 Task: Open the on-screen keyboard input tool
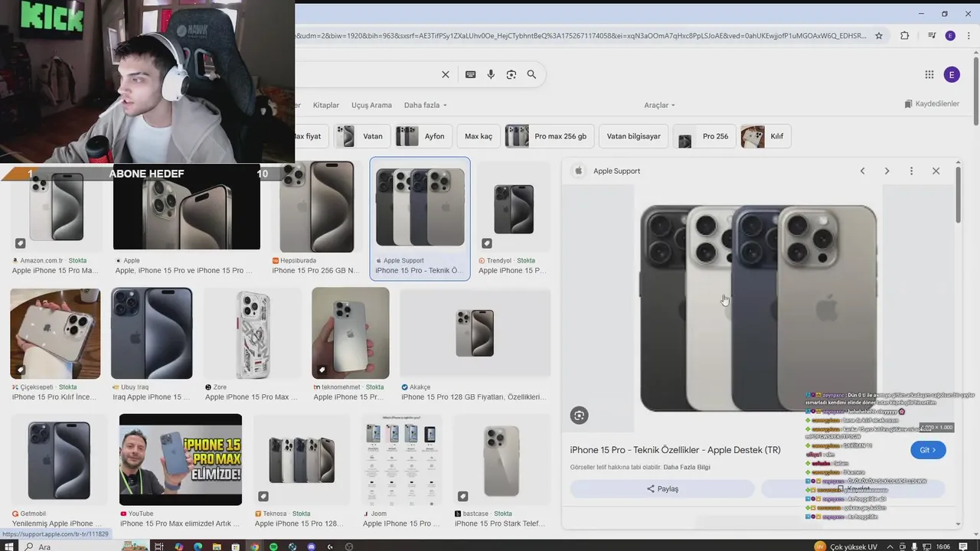[x=470, y=74]
